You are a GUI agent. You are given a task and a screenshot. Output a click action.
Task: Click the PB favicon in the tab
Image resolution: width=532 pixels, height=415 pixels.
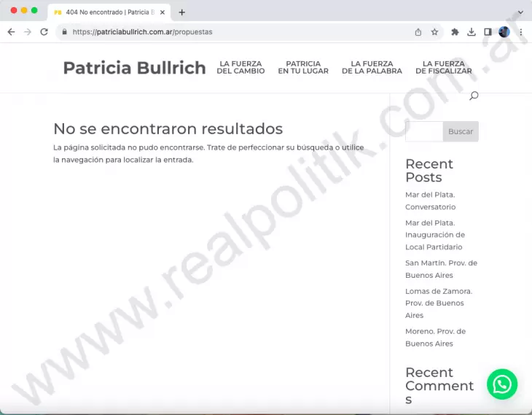[x=58, y=12]
